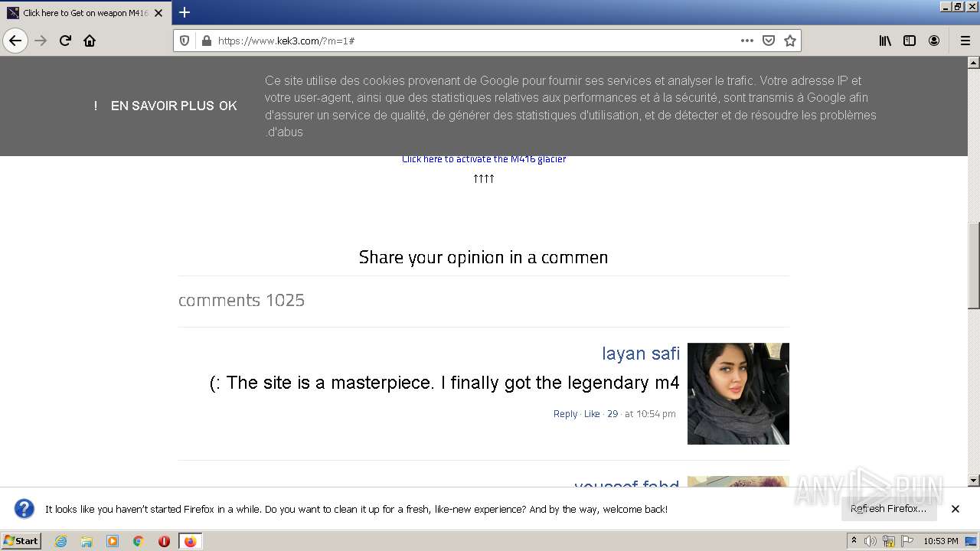
Task: Select the 'Click here to Get on weapon' tab
Action: [x=85, y=13]
